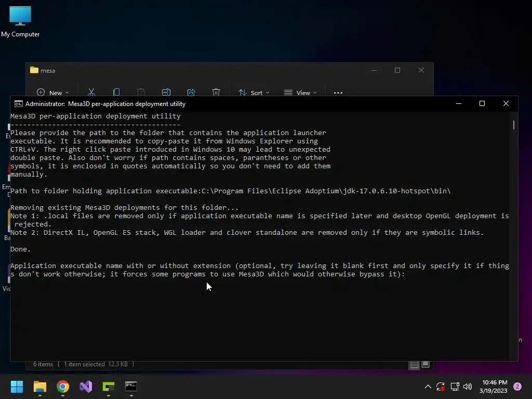This screenshot has width=532, height=399.
Task: Close the Mesa3D deployment utility console
Action: (506, 103)
